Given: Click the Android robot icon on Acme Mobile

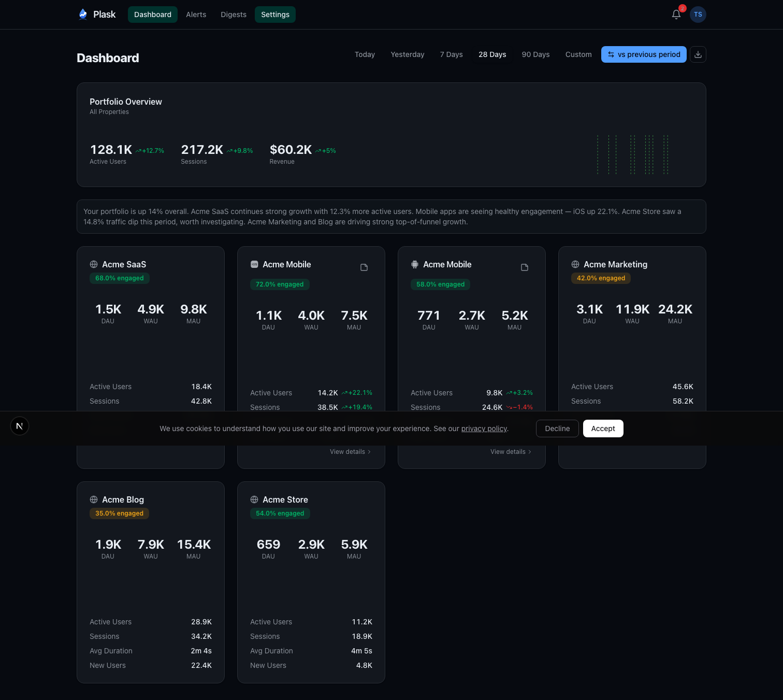Looking at the screenshot, I should click(414, 264).
